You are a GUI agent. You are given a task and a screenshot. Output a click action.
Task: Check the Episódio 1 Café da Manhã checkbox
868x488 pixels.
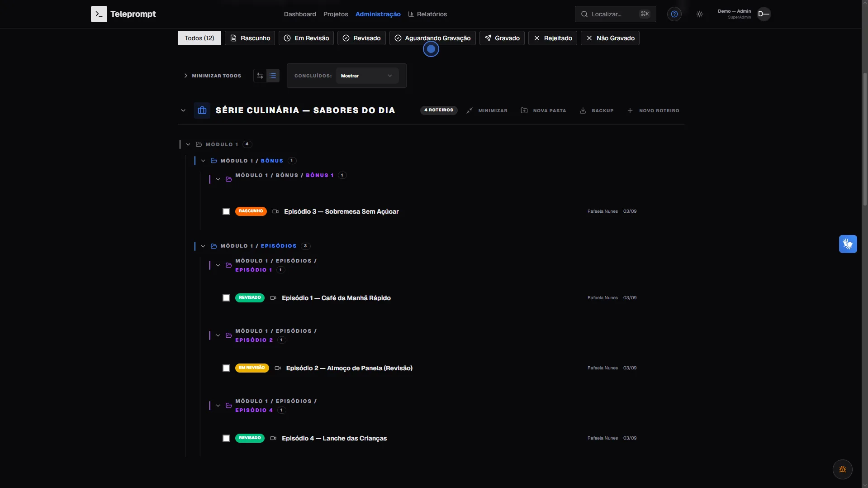tap(226, 298)
